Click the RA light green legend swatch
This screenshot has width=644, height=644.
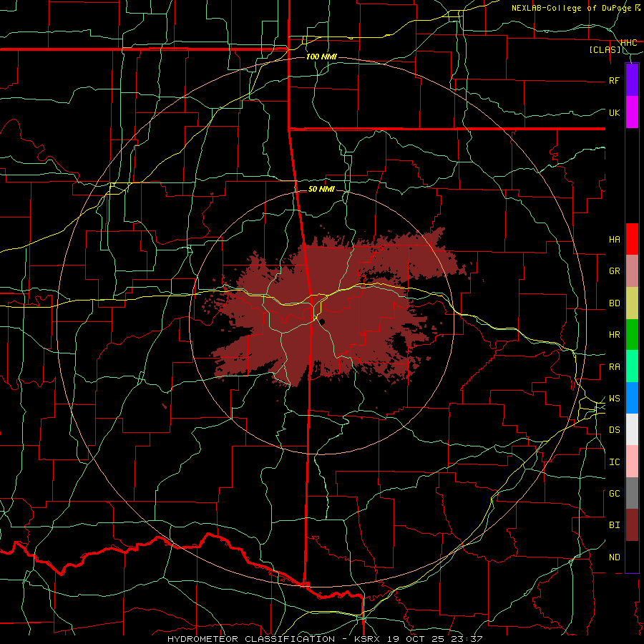pos(632,366)
